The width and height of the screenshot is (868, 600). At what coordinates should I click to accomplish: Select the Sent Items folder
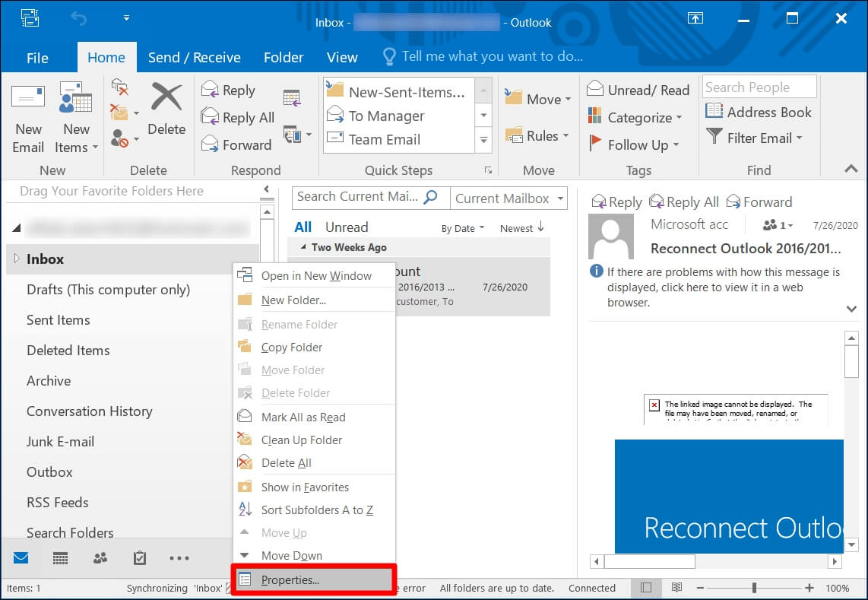[x=58, y=320]
